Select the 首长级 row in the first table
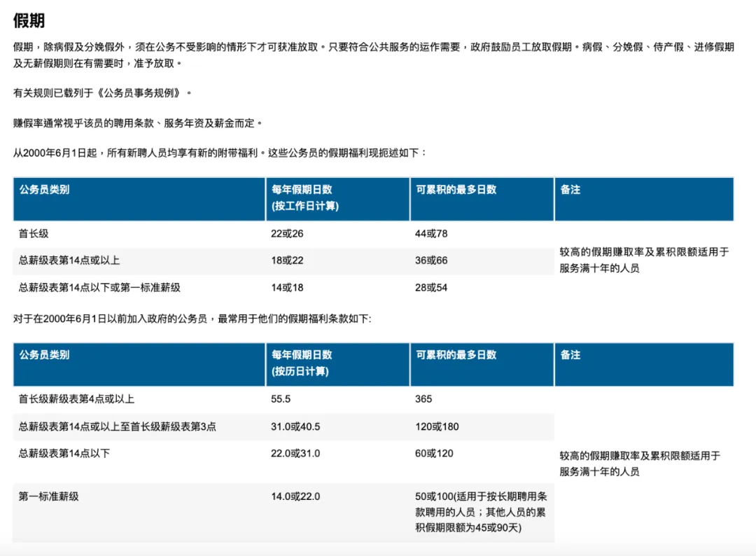 [x=33, y=234]
